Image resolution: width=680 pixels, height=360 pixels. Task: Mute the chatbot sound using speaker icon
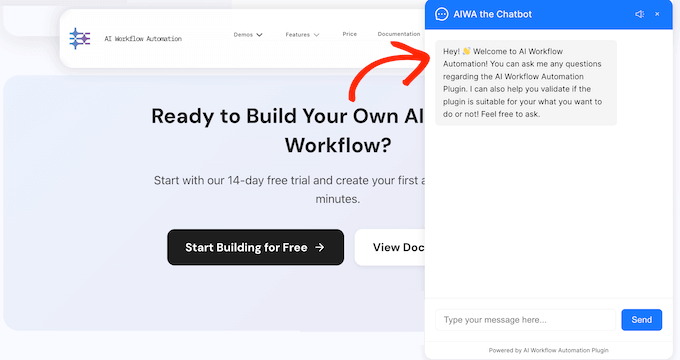pyautogui.click(x=640, y=14)
